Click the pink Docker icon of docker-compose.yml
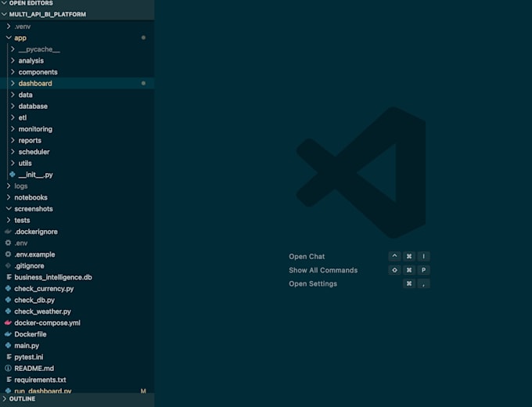The image size is (532, 407). coord(8,322)
